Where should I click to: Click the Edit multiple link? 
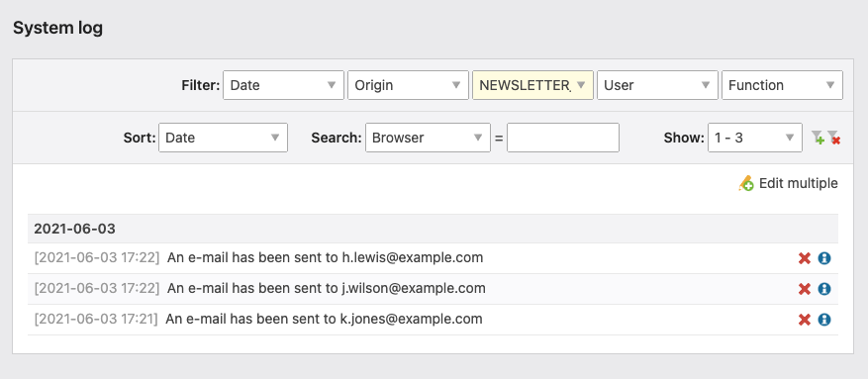799,183
